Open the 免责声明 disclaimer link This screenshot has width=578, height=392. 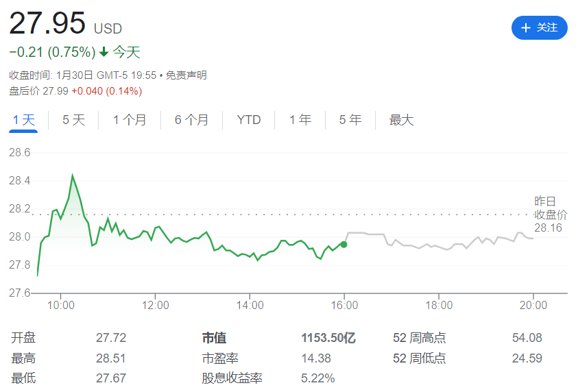click(x=186, y=75)
